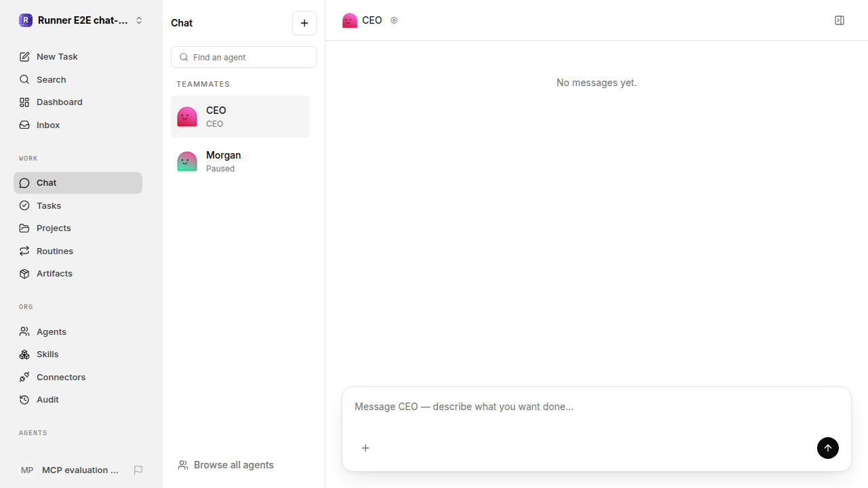Viewport: 868px width, 488px height.
Task: Select the paused Morgan teammate
Action: 240,161
